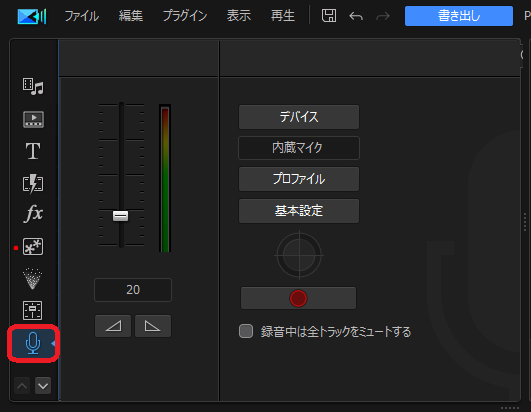
Task: Open the Transition Room lightning icon
Action: [33, 183]
